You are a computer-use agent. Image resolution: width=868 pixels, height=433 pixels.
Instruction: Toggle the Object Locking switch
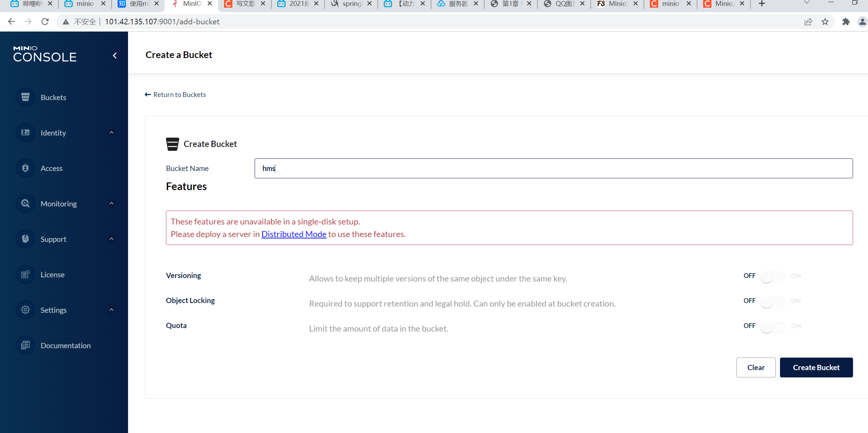point(772,302)
